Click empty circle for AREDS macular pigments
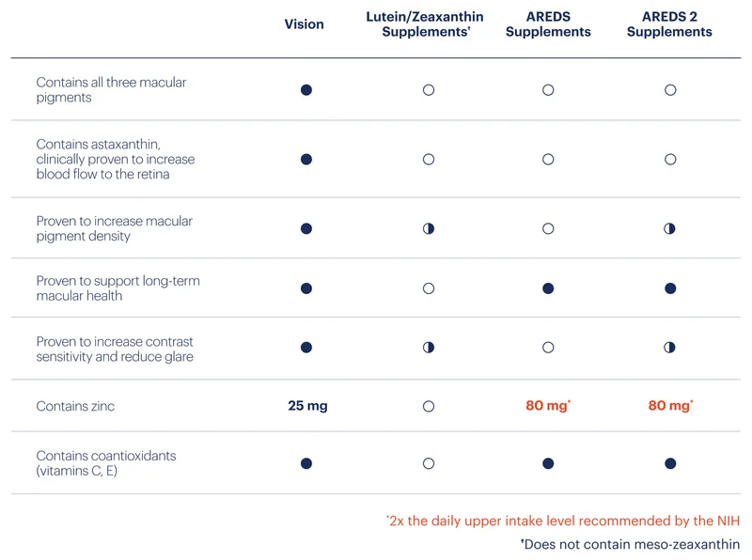 [548, 90]
